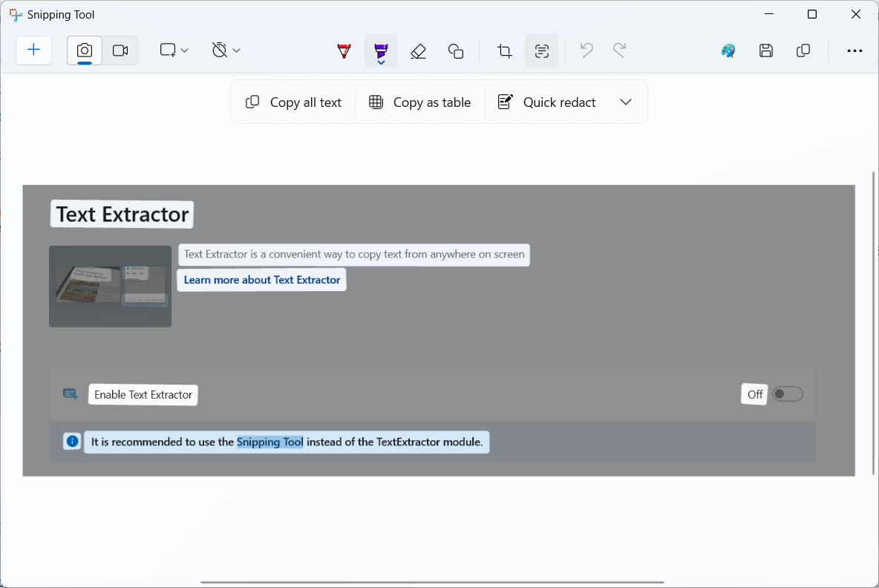This screenshot has width=879, height=588.
Task: Click the horizontal scrollbar at the bottom
Action: point(432,582)
